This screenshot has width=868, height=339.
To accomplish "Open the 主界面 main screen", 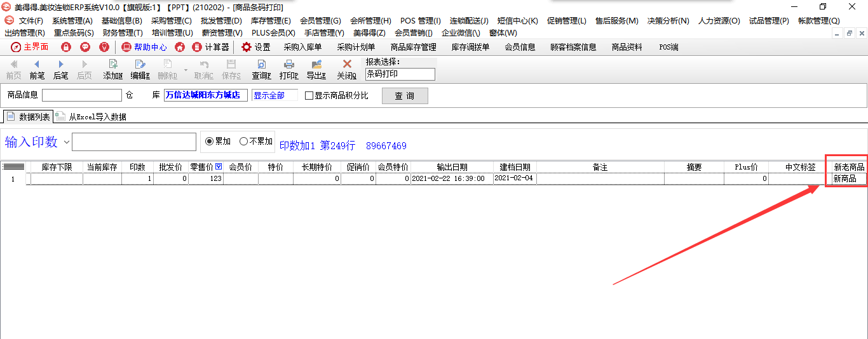I will 29,47.
